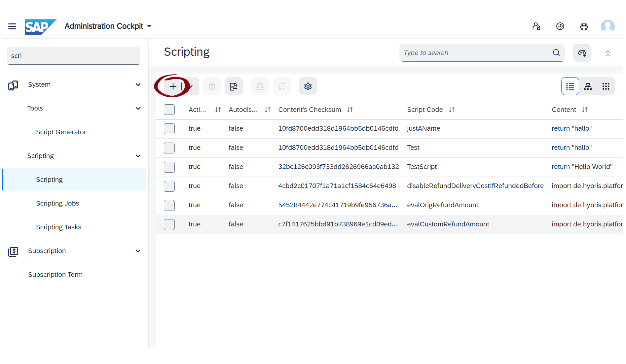Open the delete (trash) icon
Image resolution: width=626 pixels, height=364 pixels.
point(212,86)
